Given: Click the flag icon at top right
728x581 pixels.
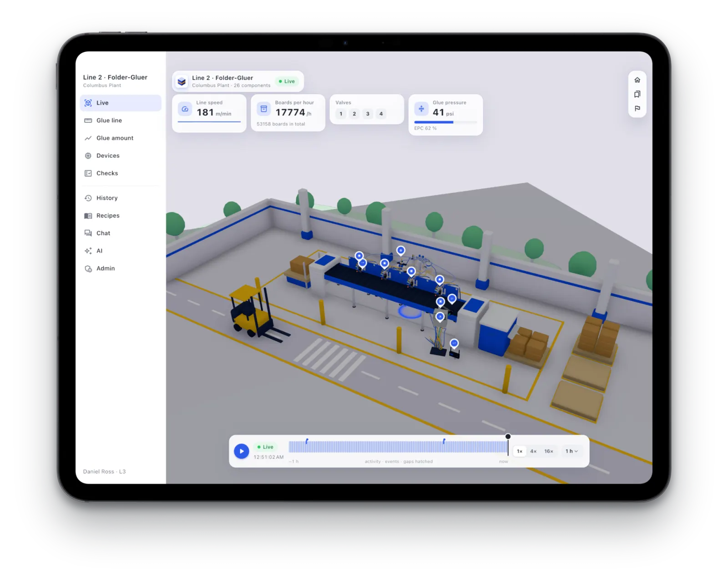Looking at the screenshot, I should coord(637,109).
